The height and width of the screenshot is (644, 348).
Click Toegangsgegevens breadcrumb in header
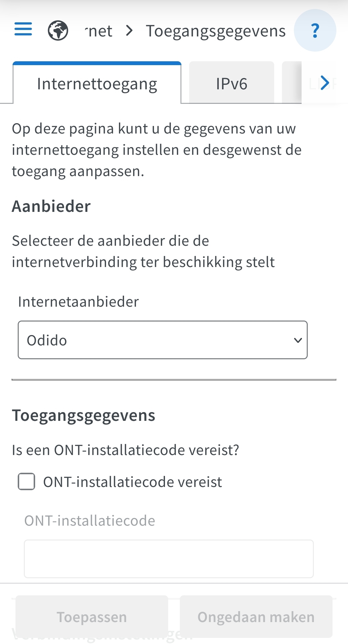pos(216,31)
